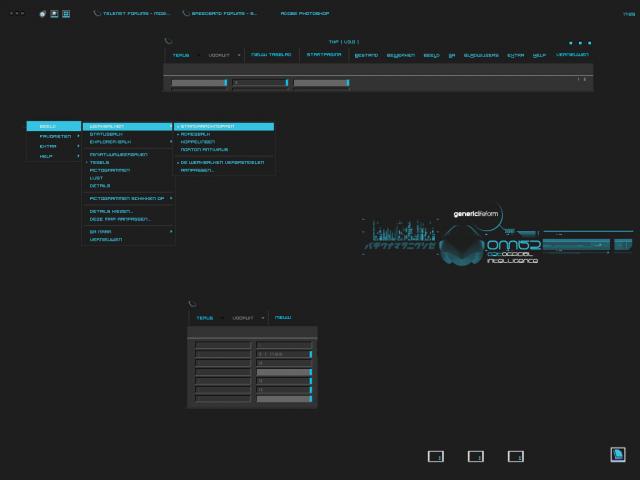Click the small square button beside the widget bar
640x480 pixels.
pyautogui.click(x=623, y=244)
